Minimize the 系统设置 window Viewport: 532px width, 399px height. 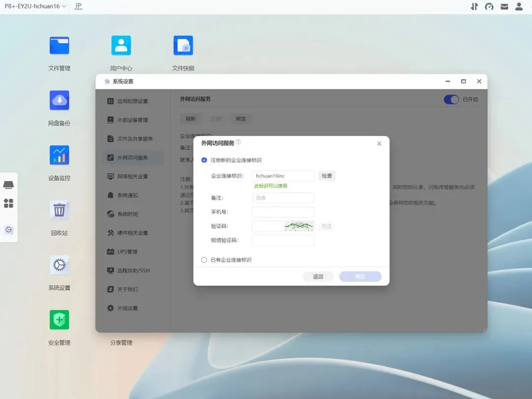pyautogui.click(x=448, y=81)
